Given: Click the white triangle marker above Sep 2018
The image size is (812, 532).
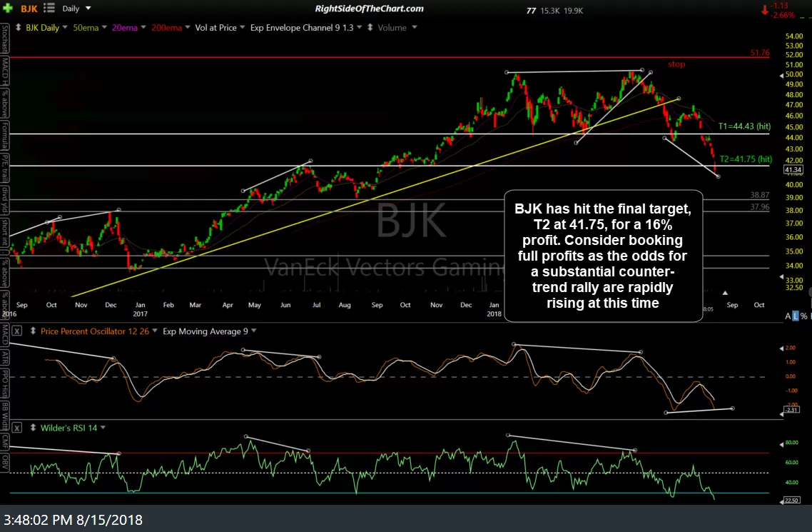Looking at the screenshot, I should click(x=725, y=293).
